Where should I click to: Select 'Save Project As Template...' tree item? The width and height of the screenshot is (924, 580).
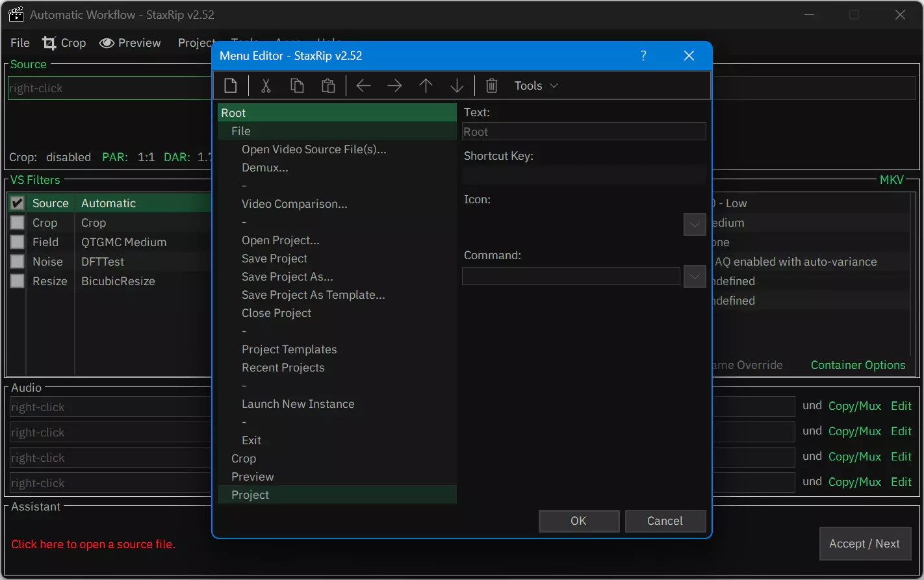pyautogui.click(x=313, y=295)
